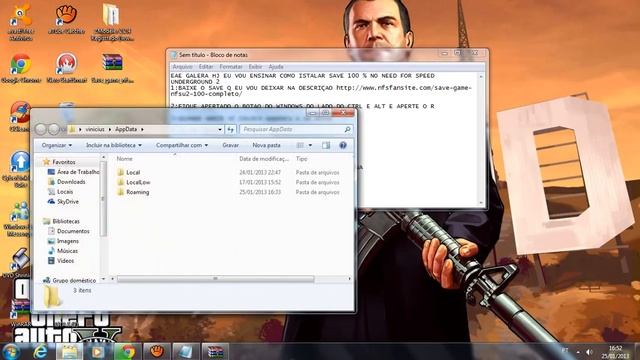Toggle the Explorer preview pane
The image size is (640, 360).
[326, 145]
